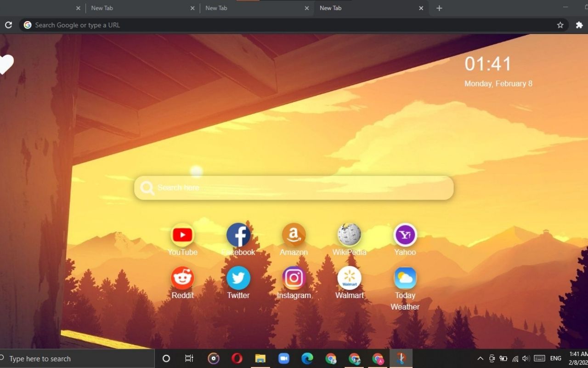The width and height of the screenshot is (588, 368).
Task: Reload the current page
Action: (8, 25)
